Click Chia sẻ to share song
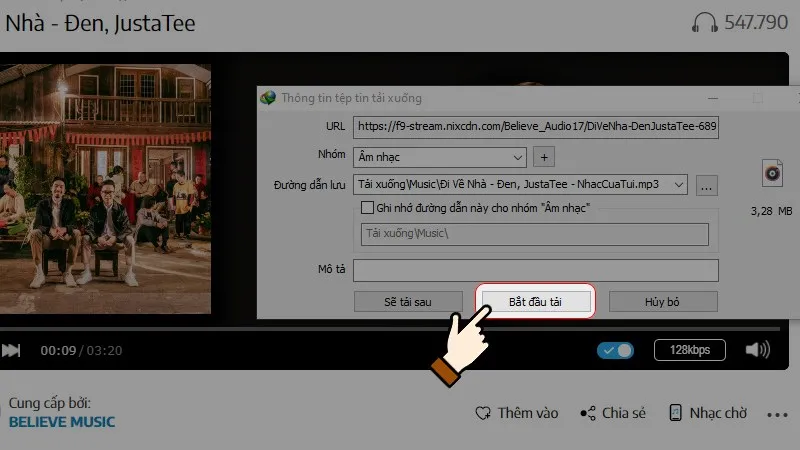 pyautogui.click(x=612, y=413)
